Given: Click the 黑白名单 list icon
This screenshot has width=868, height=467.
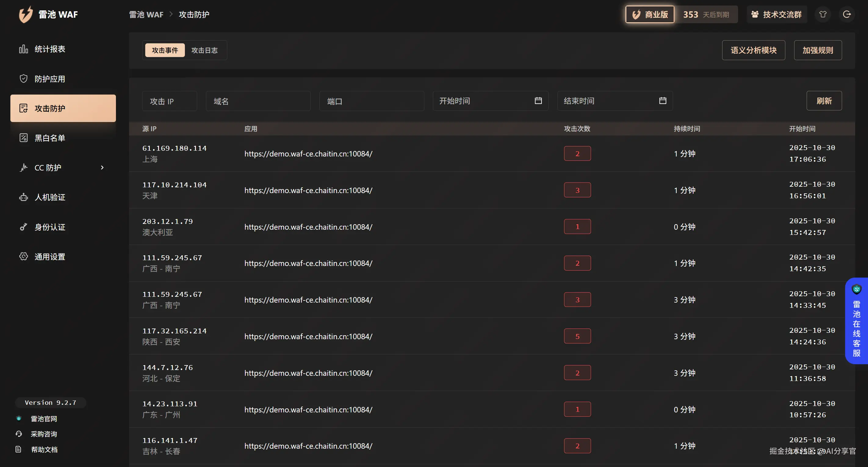Looking at the screenshot, I should [x=23, y=138].
